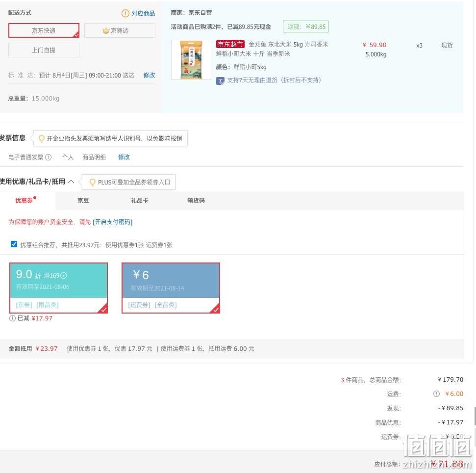Click the page vertical scrollbar
Viewport: 476px width, 473px height.
pos(475,416)
